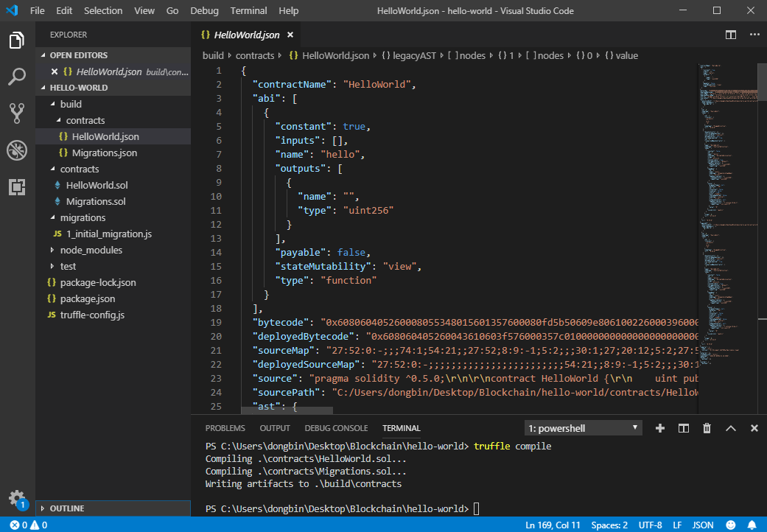Click the legacyAST breadcrumb segment

[409, 55]
